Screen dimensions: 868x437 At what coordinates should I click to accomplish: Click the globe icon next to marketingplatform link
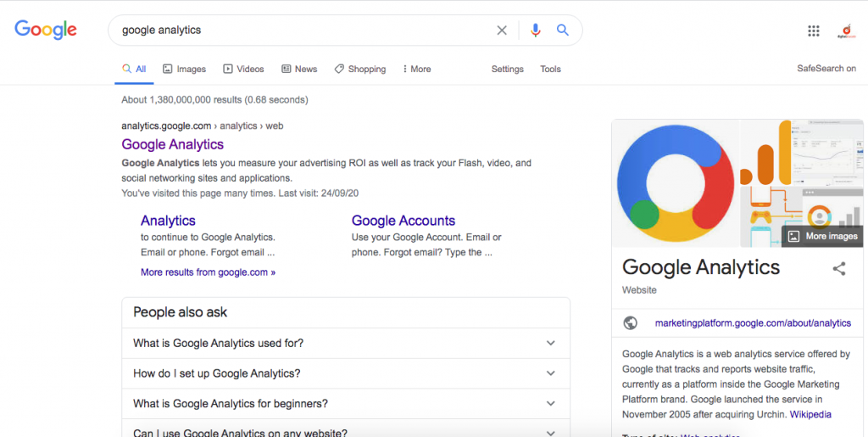coord(631,323)
